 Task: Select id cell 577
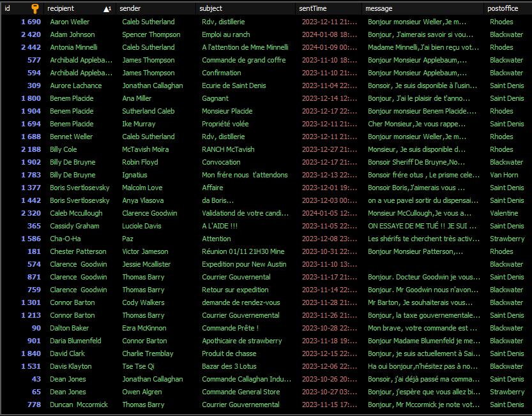[x=34, y=60]
